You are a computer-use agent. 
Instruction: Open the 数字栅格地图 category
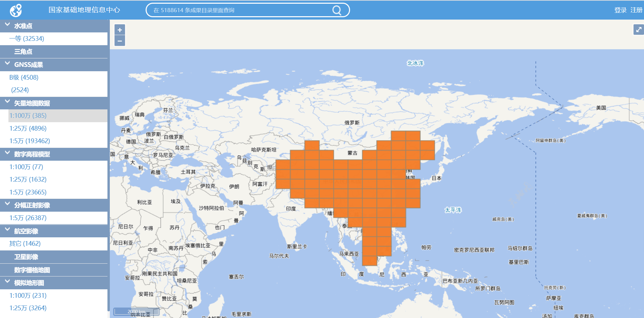[32, 270]
